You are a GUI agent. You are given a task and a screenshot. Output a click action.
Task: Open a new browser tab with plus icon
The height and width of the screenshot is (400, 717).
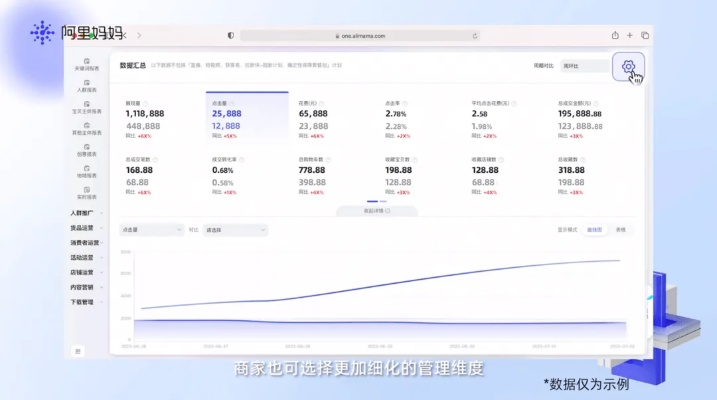630,35
